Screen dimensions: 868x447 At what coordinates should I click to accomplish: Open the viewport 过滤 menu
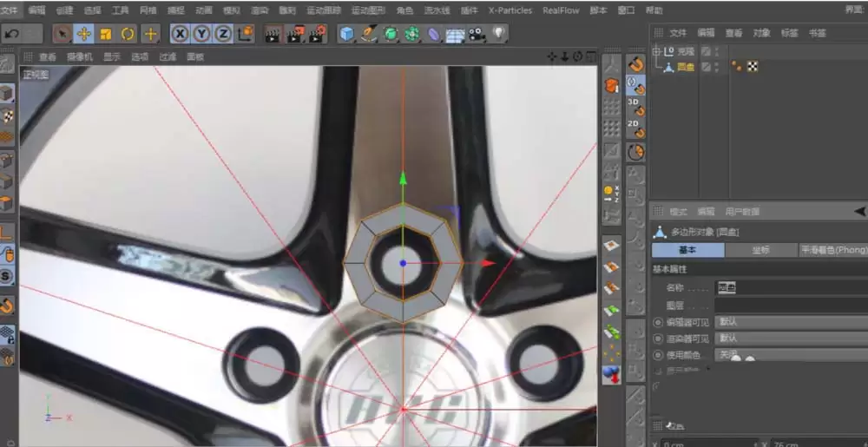tap(168, 56)
